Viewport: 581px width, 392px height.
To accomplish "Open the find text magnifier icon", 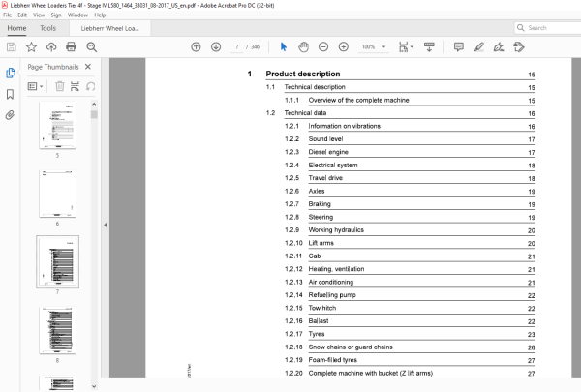I will point(92,47).
